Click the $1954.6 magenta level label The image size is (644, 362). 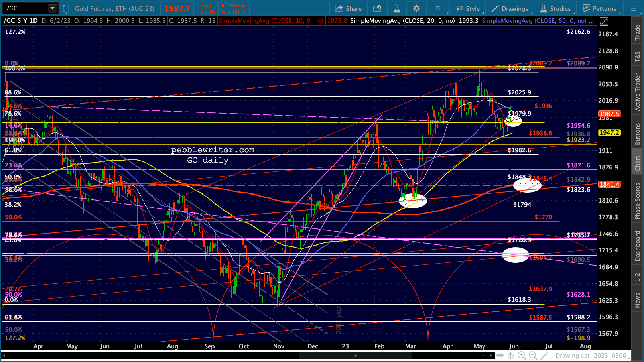(x=579, y=126)
